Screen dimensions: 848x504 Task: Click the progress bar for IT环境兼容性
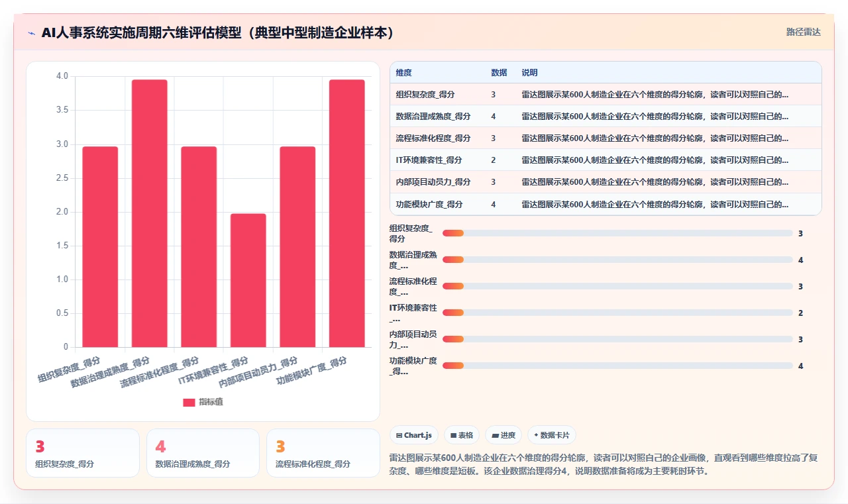point(617,313)
